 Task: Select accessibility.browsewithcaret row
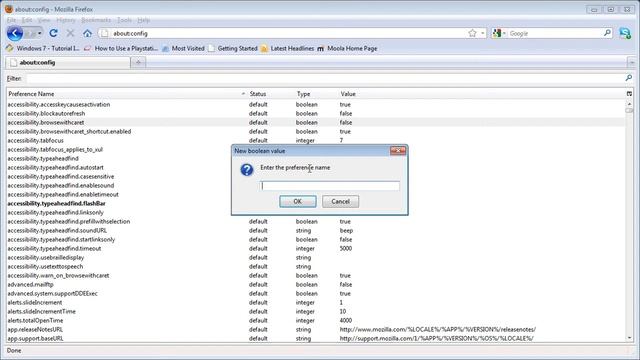316,122
